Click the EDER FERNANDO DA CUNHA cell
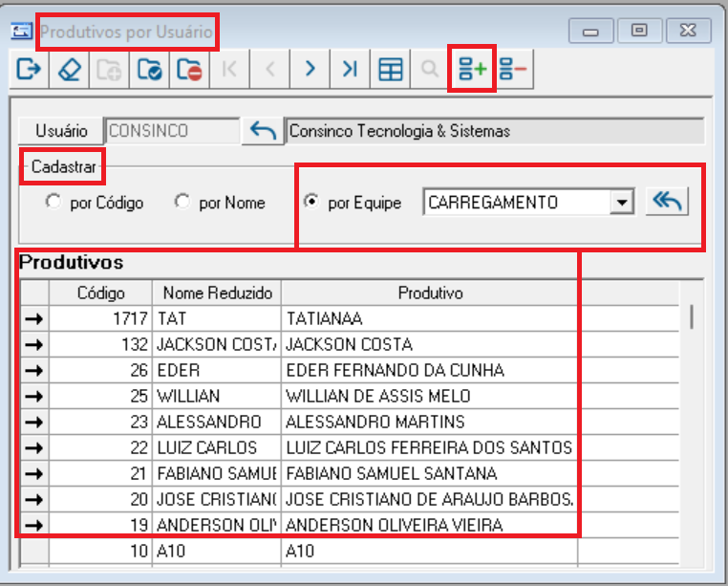728x586 pixels. point(430,370)
